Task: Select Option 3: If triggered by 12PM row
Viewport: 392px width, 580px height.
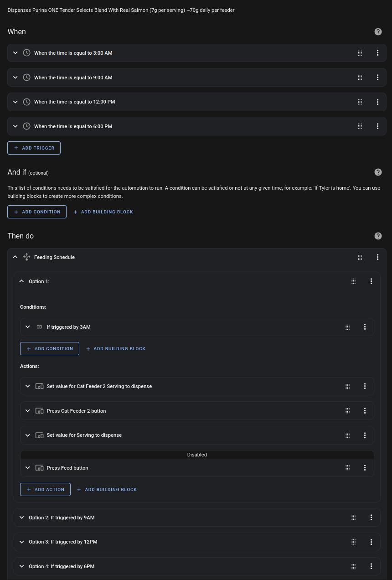Action: pyautogui.click(x=197, y=542)
